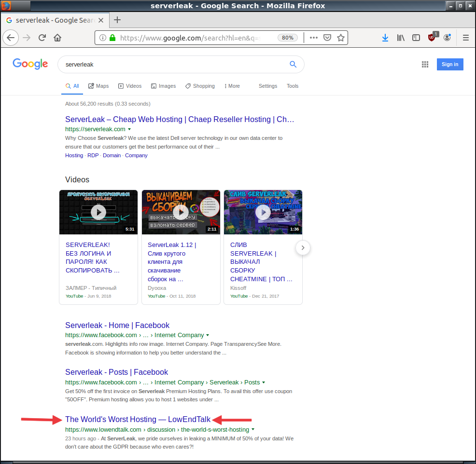Click the serverleak search input field

pyautogui.click(x=174, y=64)
